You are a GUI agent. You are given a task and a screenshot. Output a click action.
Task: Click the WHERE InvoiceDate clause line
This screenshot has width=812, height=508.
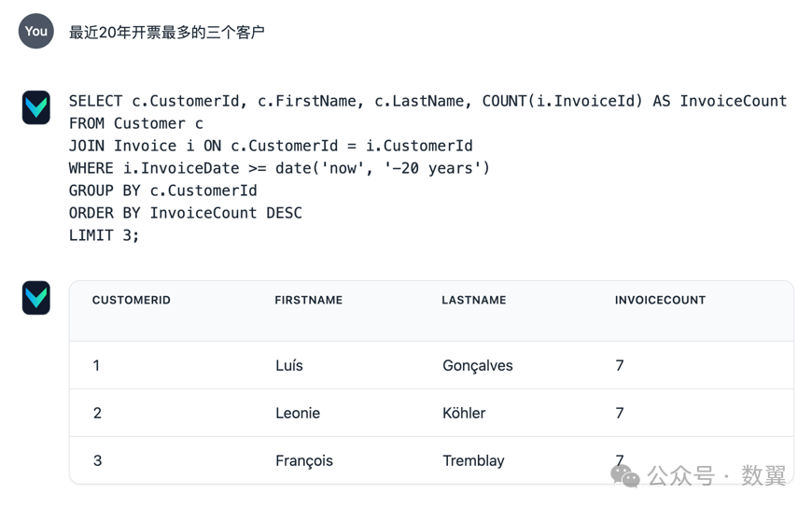tap(279, 168)
